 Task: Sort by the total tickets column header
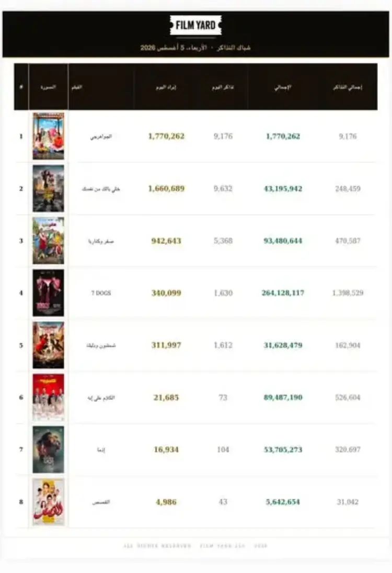click(x=348, y=87)
